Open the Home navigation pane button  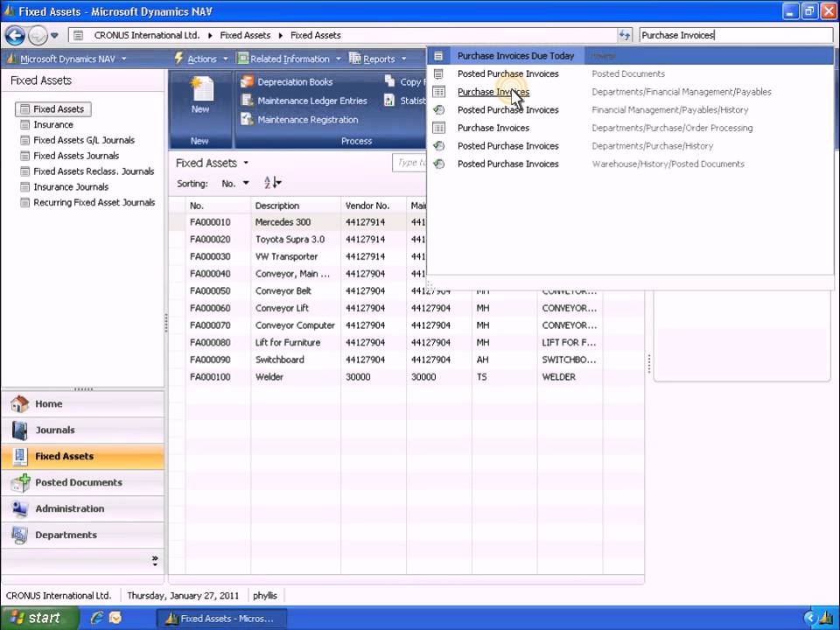click(83, 404)
